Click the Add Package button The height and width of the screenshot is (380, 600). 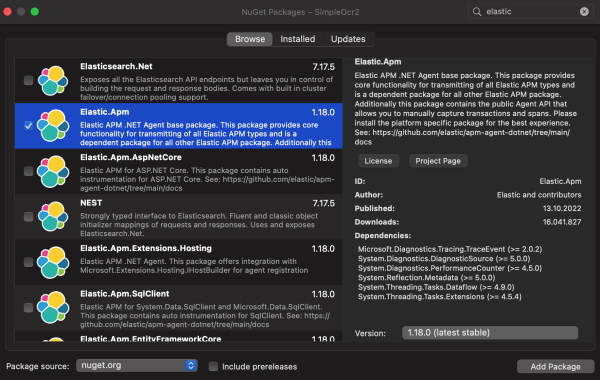[x=555, y=367]
